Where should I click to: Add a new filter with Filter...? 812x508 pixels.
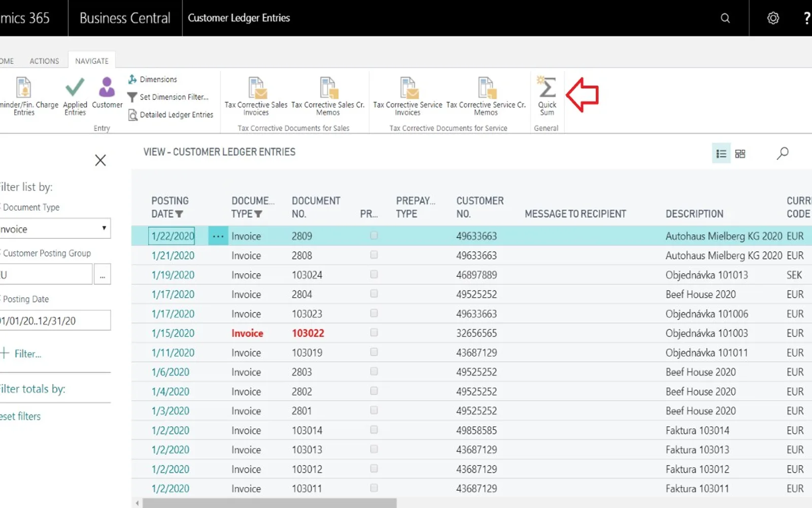[x=21, y=354]
